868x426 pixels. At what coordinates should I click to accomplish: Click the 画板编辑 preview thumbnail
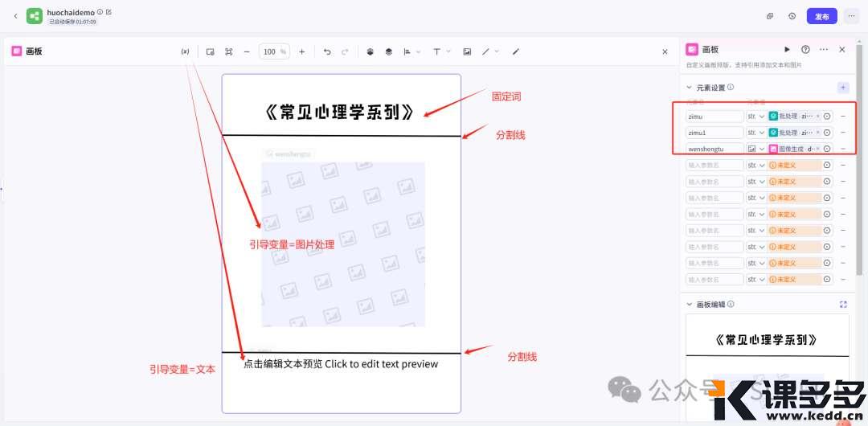coord(768,368)
